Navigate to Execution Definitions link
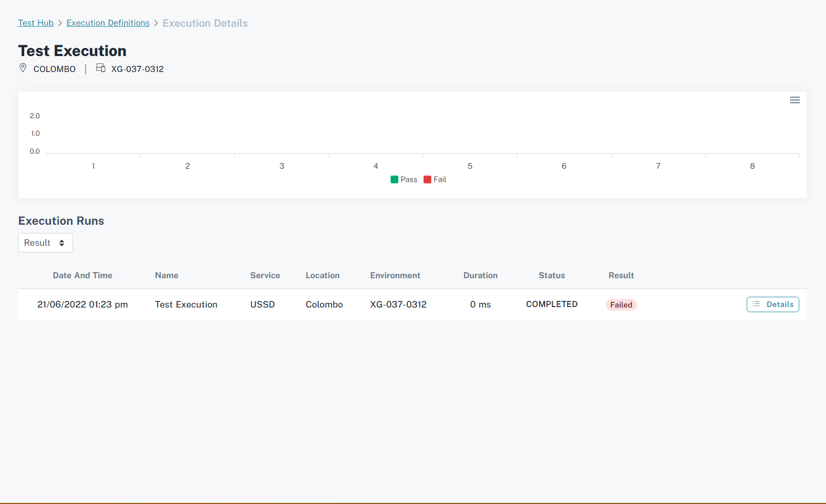826x504 pixels. click(108, 23)
